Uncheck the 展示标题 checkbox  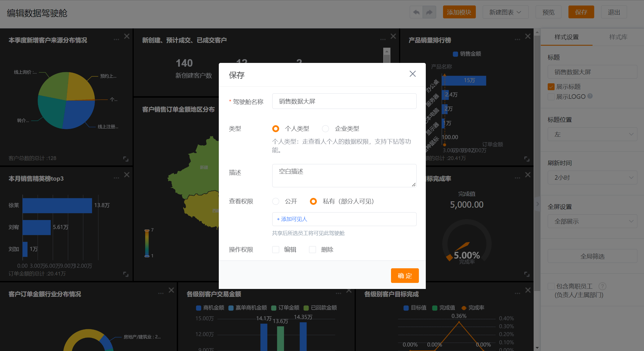pyautogui.click(x=551, y=87)
